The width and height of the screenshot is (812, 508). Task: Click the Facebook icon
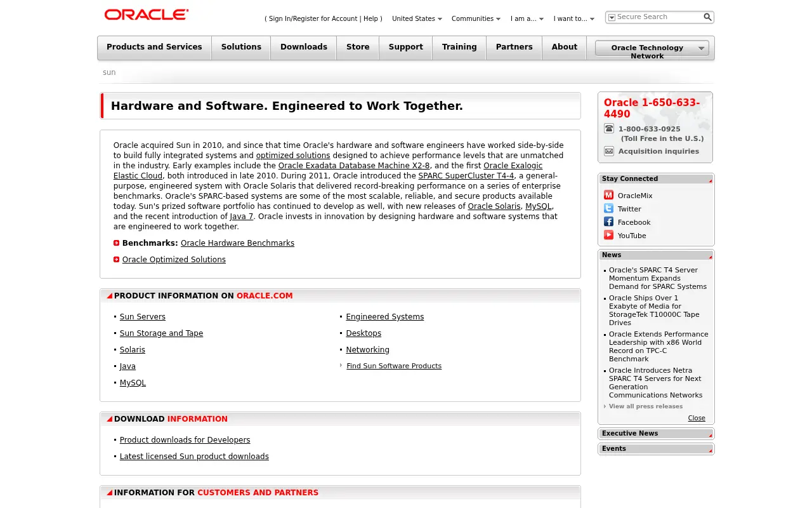(608, 222)
